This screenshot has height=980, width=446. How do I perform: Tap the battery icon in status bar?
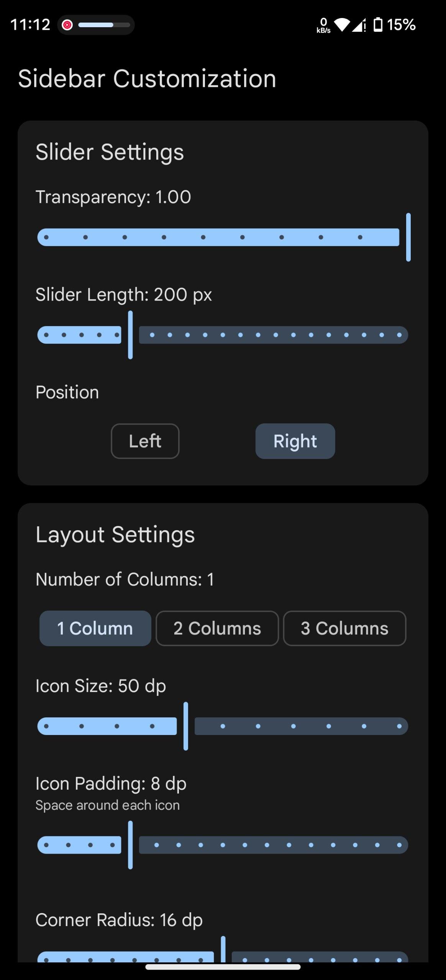tap(378, 25)
